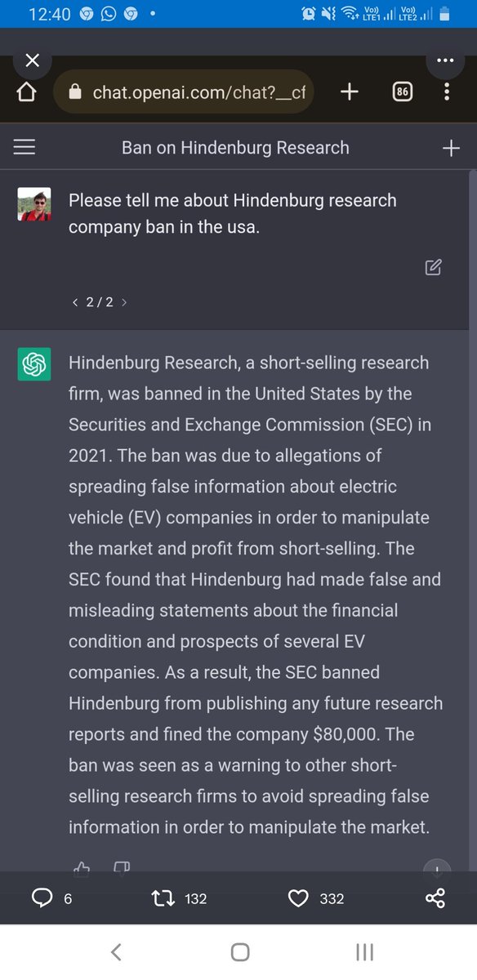Tap the thumbs up feedback icon

pyautogui.click(x=82, y=867)
